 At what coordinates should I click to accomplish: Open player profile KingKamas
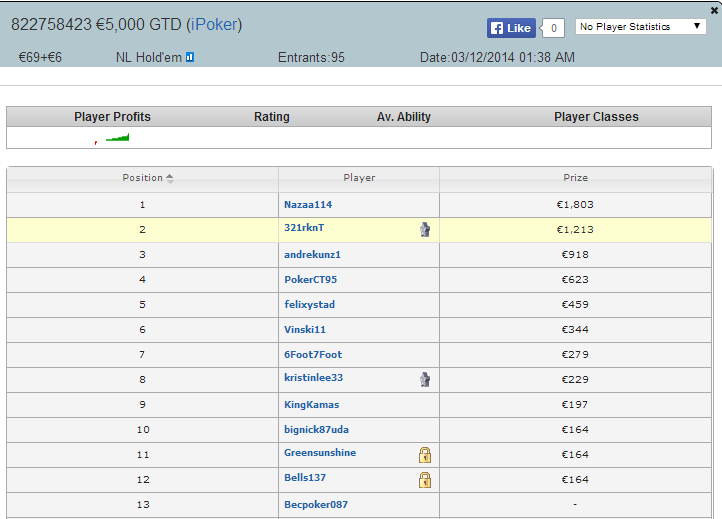312,405
